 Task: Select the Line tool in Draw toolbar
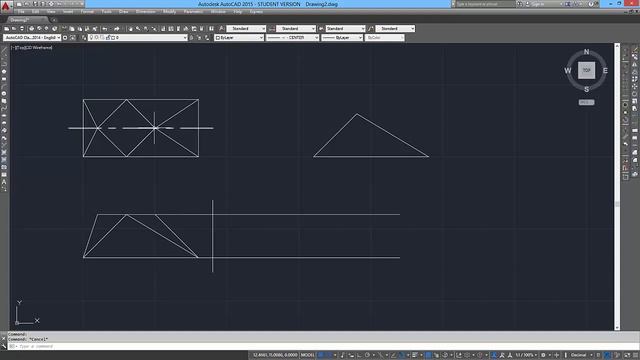[x=4, y=49]
